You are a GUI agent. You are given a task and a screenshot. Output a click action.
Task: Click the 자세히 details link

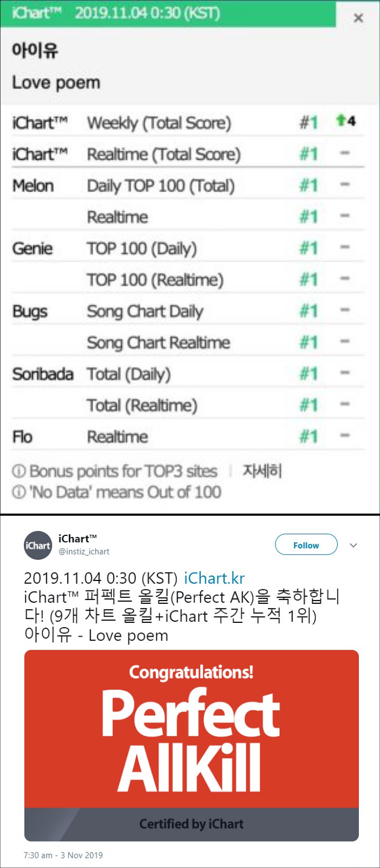pyautogui.click(x=262, y=471)
